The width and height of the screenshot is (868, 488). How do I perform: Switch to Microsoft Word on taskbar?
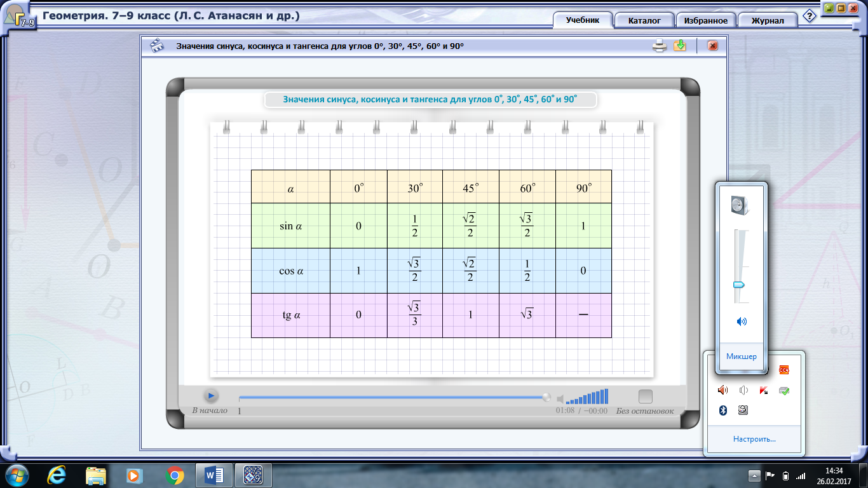coord(214,475)
